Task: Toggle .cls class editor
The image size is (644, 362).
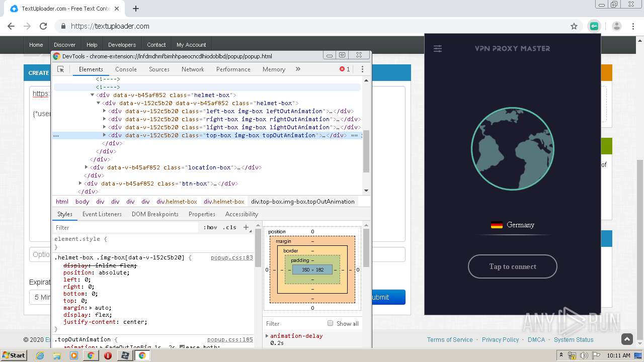Action: pyautogui.click(x=229, y=227)
